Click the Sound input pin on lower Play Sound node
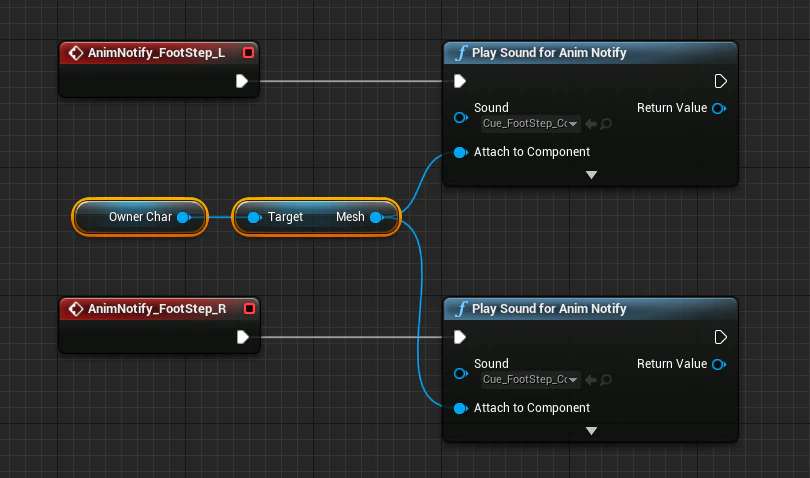The image size is (810, 478). pos(461,374)
